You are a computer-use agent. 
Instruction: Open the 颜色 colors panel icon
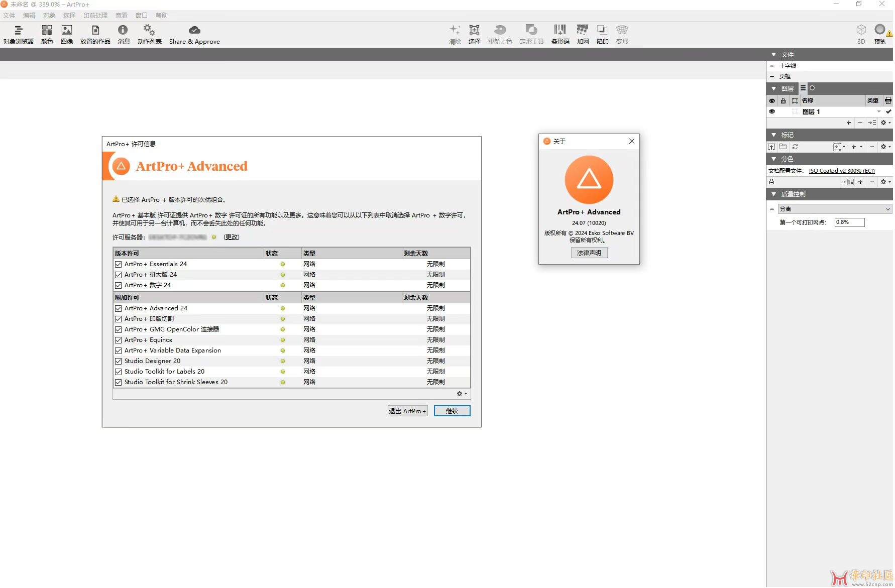point(47,35)
